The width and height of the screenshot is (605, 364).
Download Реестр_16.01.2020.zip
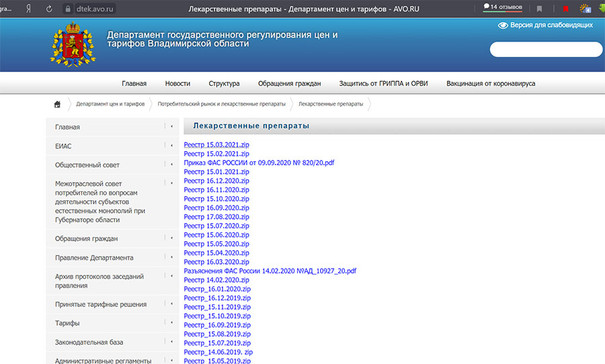tap(217, 289)
